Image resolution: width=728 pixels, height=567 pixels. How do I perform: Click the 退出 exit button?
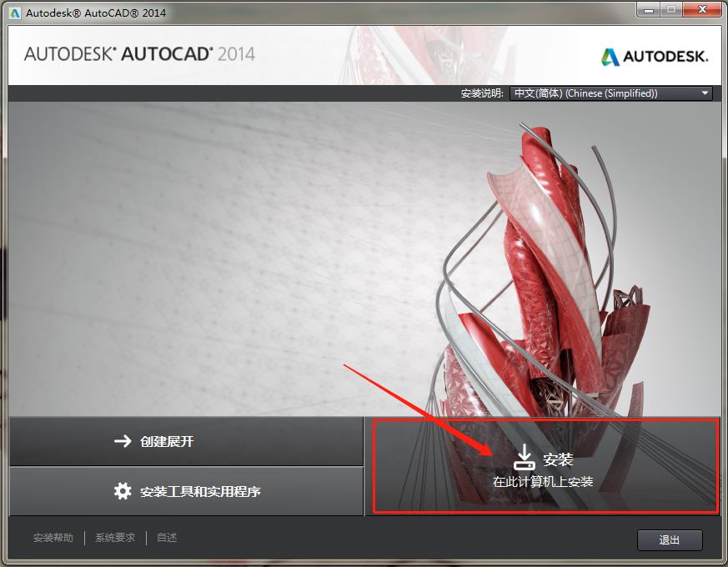pos(670,540)
